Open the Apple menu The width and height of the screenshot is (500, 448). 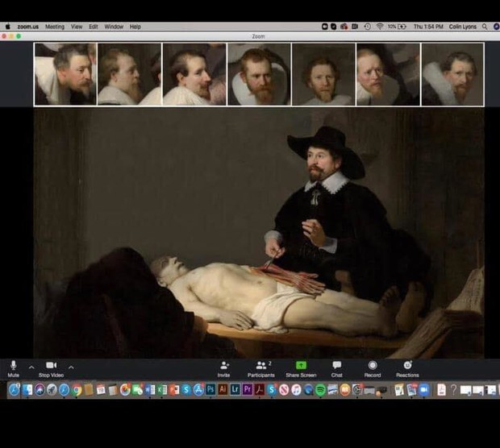point(8,27)
